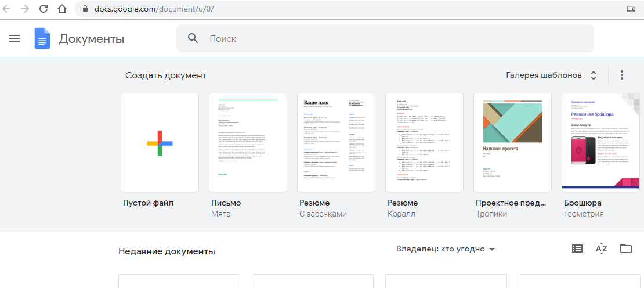
Task: Open the Проектное предложение Тропики template
Action: [x=512, y=142]
